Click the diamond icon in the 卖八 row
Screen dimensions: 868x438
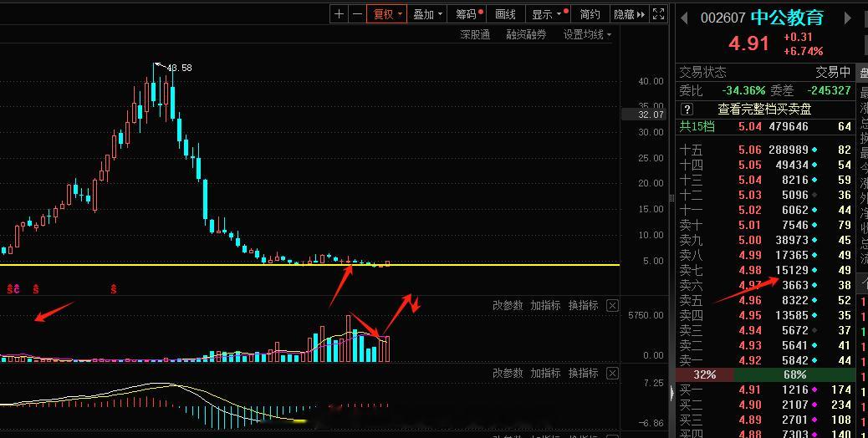(814, 255)
